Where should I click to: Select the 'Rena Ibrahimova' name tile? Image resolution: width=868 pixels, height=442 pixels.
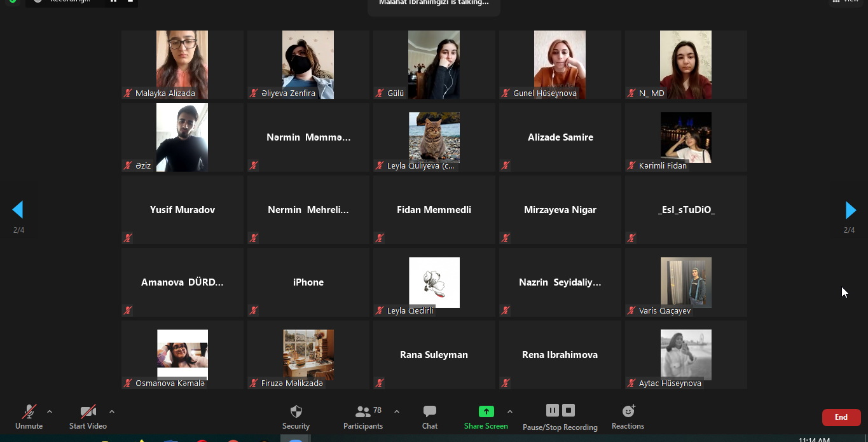click(560, 355)
